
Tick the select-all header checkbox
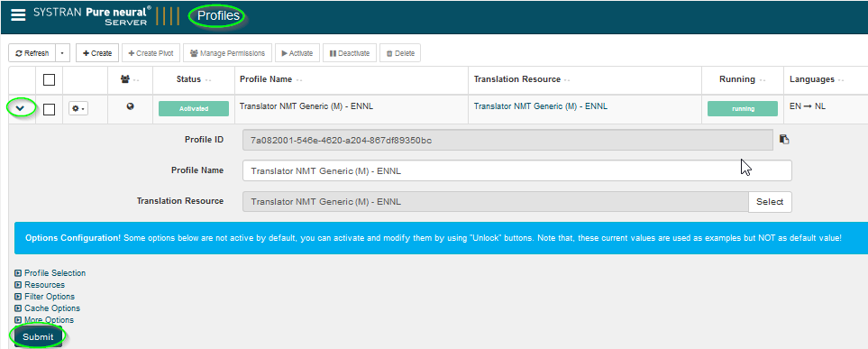(50, 79)
